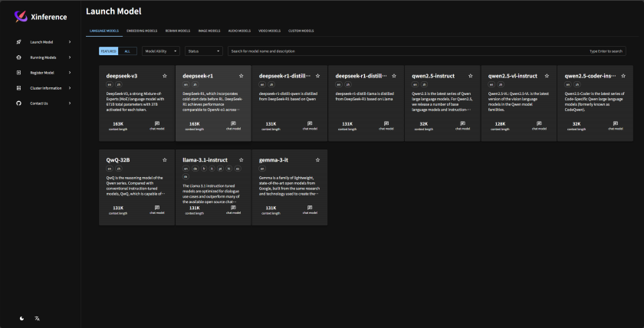Click the 'zh' language tag on deepseek-v3

point(119,84)
